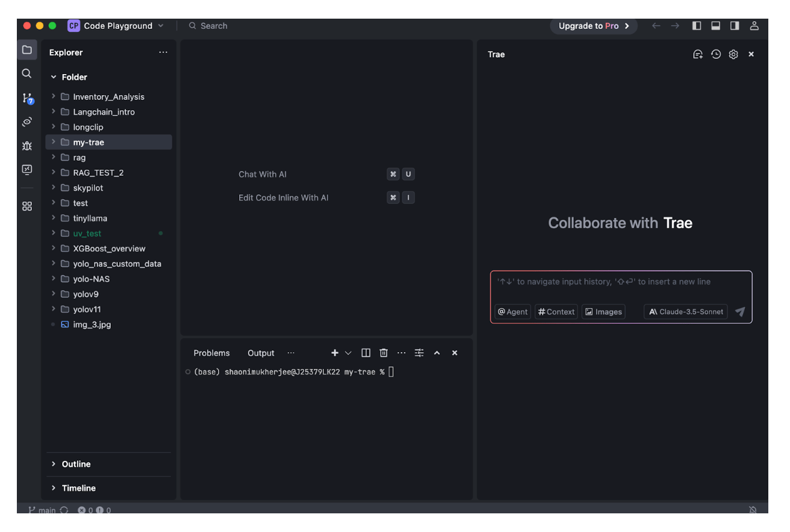Open the Explorer view in the activity bar
790x532 pixels.
[27, 50]
